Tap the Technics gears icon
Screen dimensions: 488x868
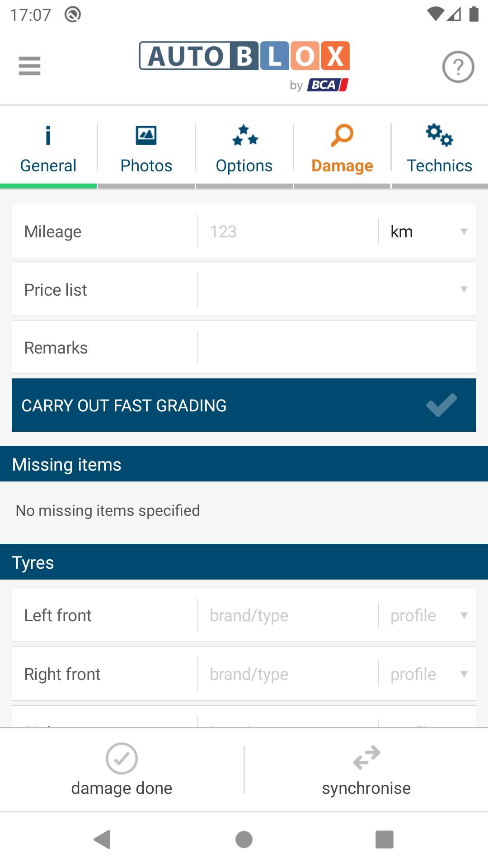pos(440,135)
